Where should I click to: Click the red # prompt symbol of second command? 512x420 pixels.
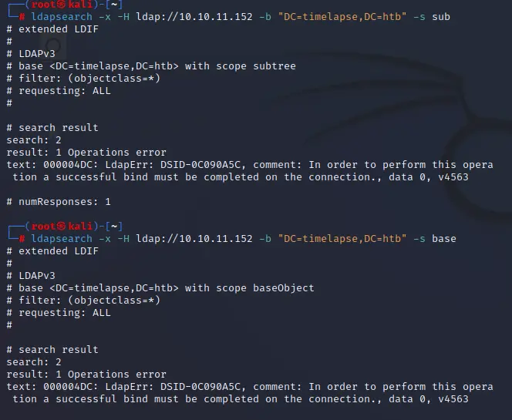tap(22, 239)
